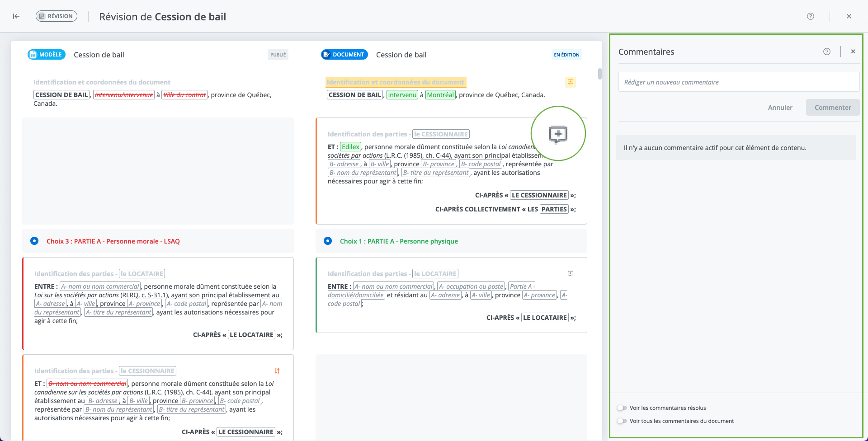Select Choix 3 Personne morale LSAQ radio
868x441 pixels.
click(34, 241)
